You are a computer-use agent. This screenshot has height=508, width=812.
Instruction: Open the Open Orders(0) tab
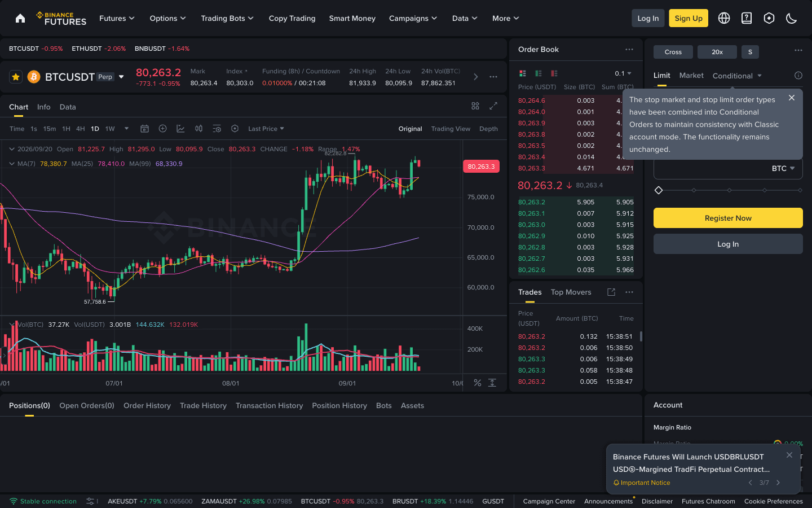[x=87, y=405]
